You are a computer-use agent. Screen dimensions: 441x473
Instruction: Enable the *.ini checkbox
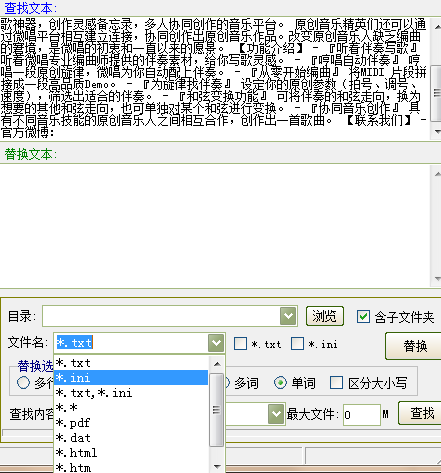click(x=297, y=343)
